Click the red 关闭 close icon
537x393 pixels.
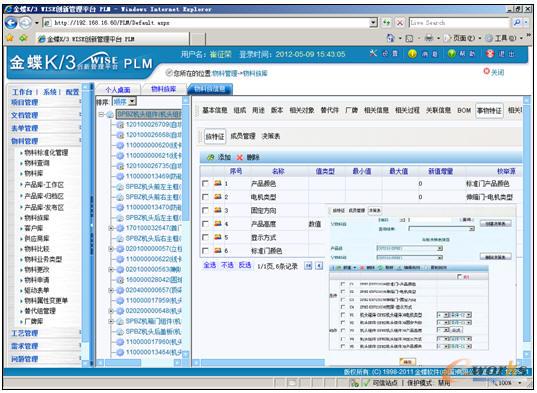coord(486,72)
